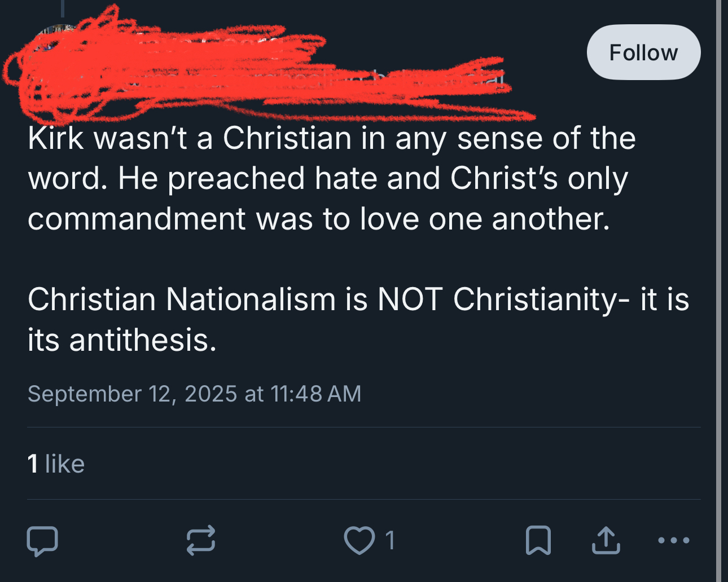Screen dimensions: 728x582
Task: Like the post with the heart icon
Action: click(359, 540)
